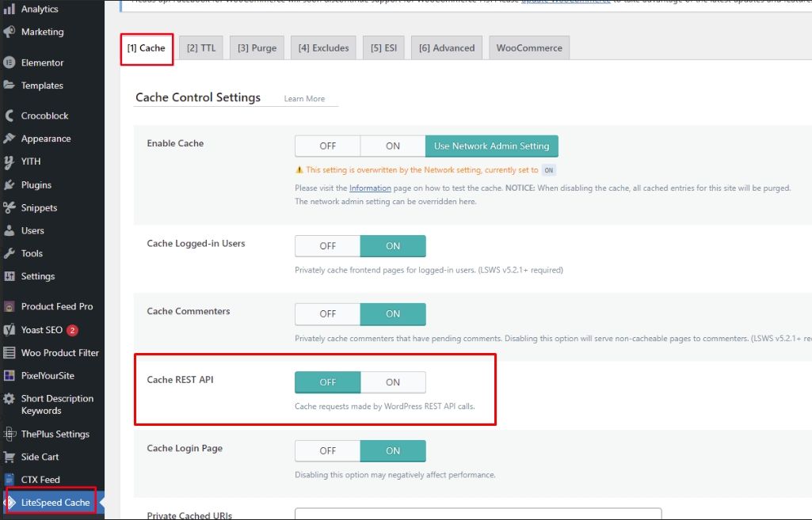Select the PixelYourSite sidebar icon

click(9, 376)
